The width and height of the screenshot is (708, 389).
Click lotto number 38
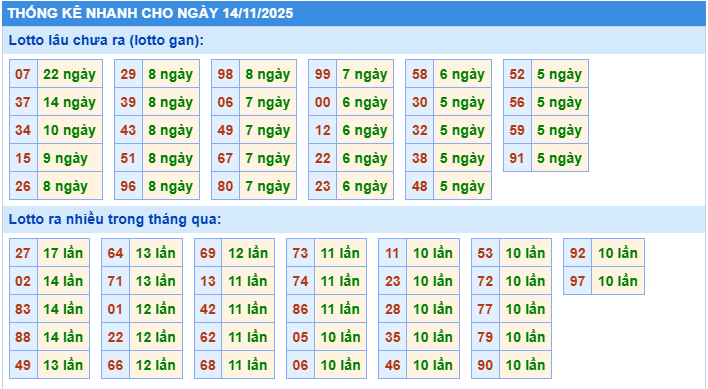pyautogui.click(x=419, y=158)
